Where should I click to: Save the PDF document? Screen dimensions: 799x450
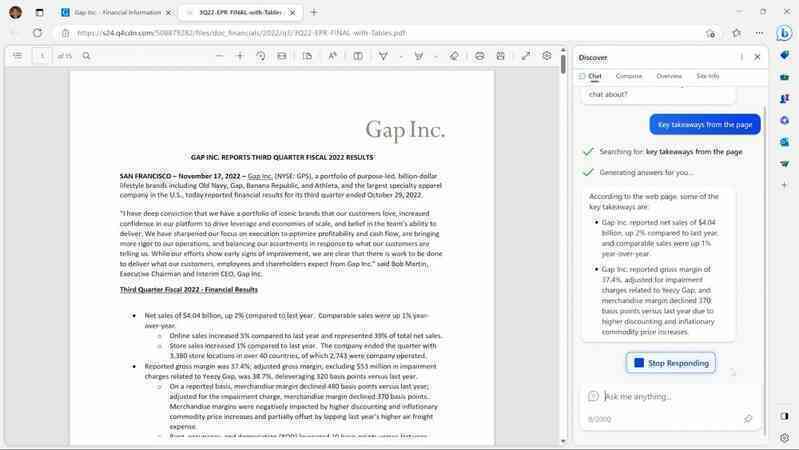tap(500, 56)
